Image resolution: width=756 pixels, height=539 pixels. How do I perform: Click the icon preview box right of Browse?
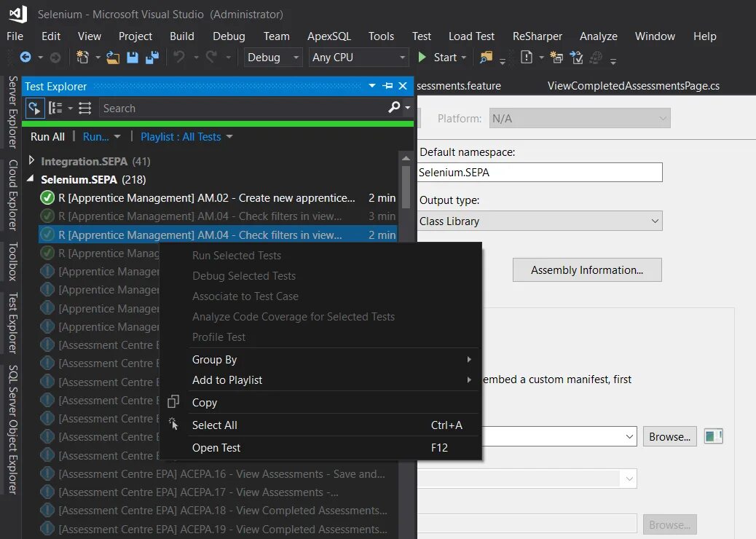tap(713, 436)
